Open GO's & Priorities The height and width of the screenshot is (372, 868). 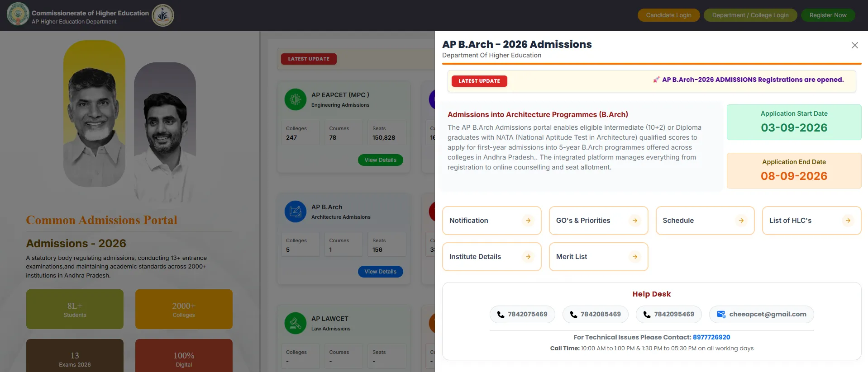tap(599, 221)
